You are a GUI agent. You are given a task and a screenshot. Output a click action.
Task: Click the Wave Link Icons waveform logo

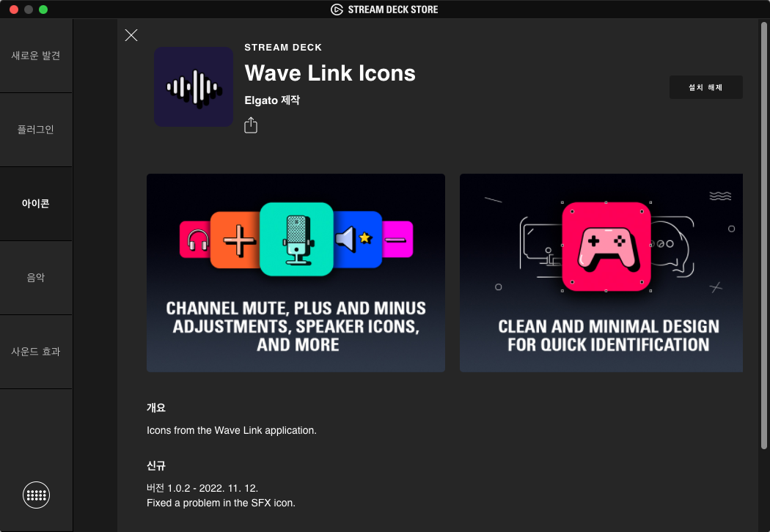pos(194,87)
